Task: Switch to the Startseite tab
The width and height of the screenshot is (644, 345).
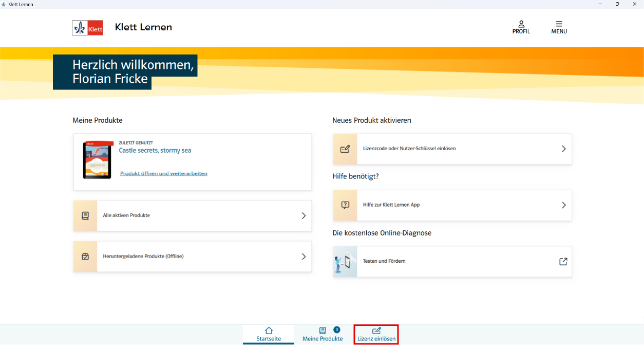Action: 269,334
